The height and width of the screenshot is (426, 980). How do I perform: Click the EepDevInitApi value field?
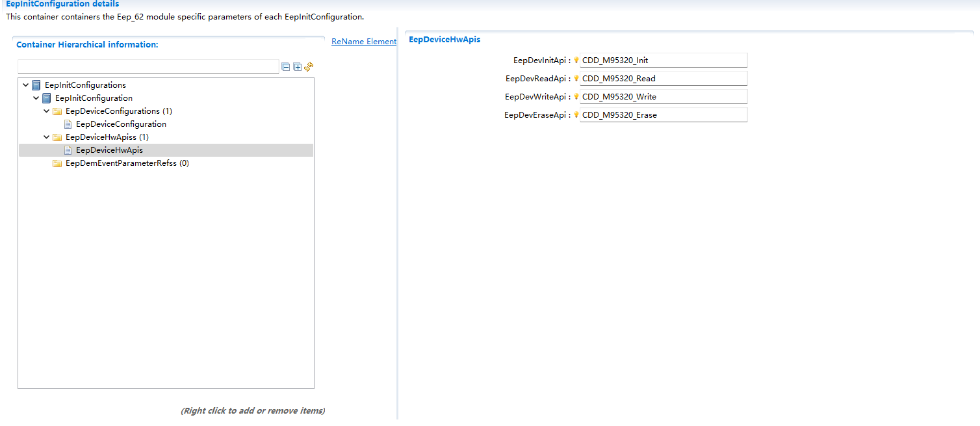pyautogui.click(x=663, y=60)
